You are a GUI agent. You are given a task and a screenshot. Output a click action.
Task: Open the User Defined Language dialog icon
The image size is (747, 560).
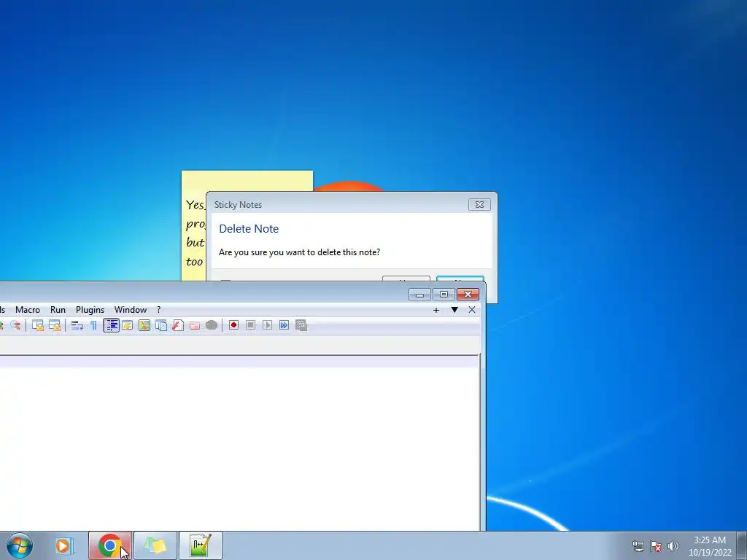click(127, 325)
